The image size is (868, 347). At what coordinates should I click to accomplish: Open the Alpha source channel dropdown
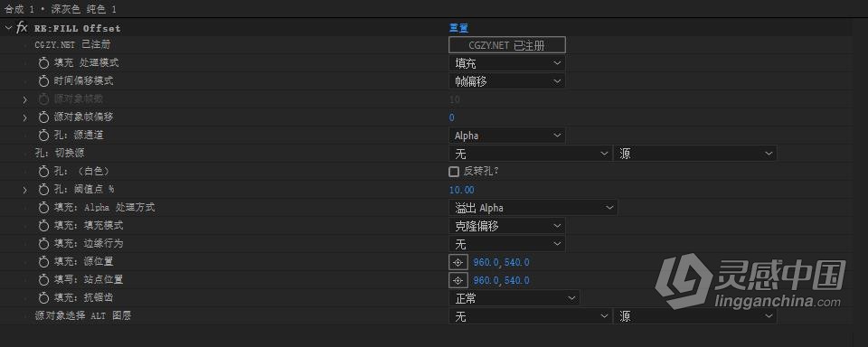pyautogui.click(x=506, y=135)
